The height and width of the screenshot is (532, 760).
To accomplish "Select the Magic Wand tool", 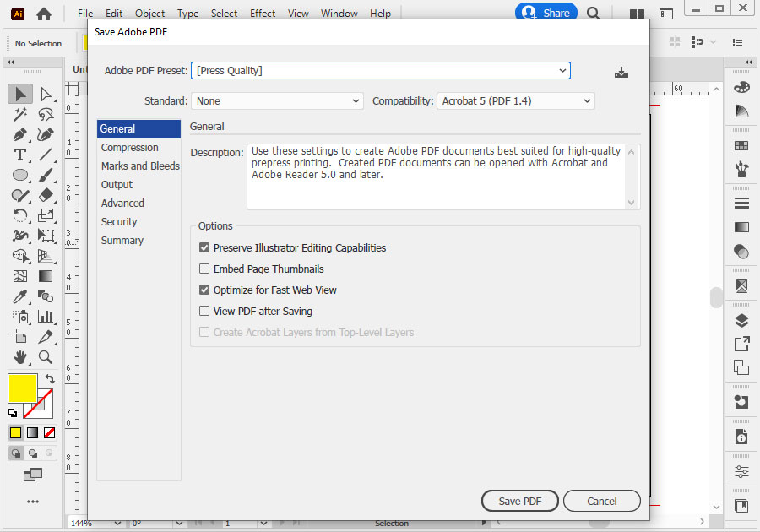I will [20, 114].
